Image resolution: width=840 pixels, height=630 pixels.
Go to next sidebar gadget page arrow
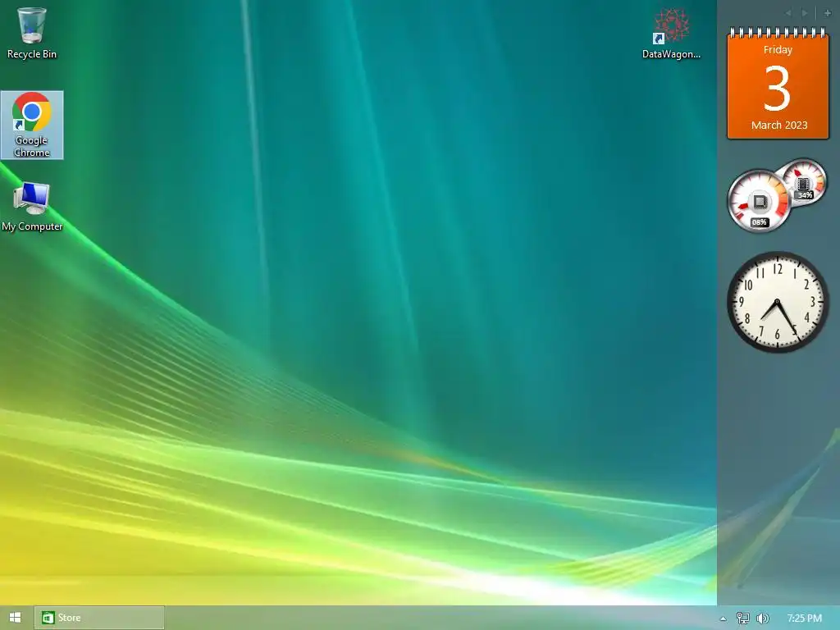point(804,13)
